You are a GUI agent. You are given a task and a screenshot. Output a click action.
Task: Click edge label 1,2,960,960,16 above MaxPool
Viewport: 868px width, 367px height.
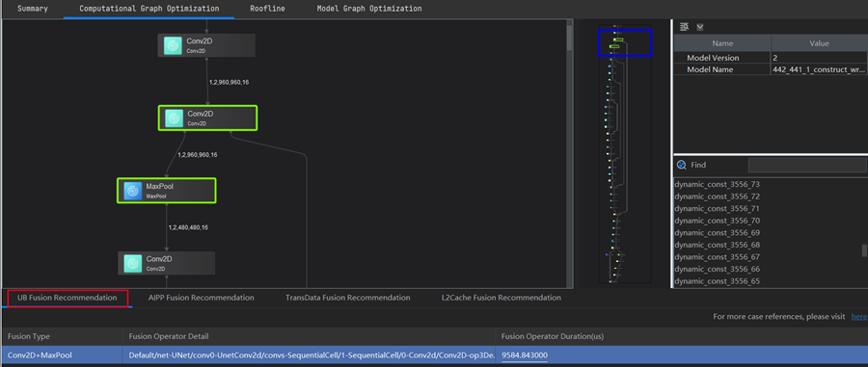[197, 155]
